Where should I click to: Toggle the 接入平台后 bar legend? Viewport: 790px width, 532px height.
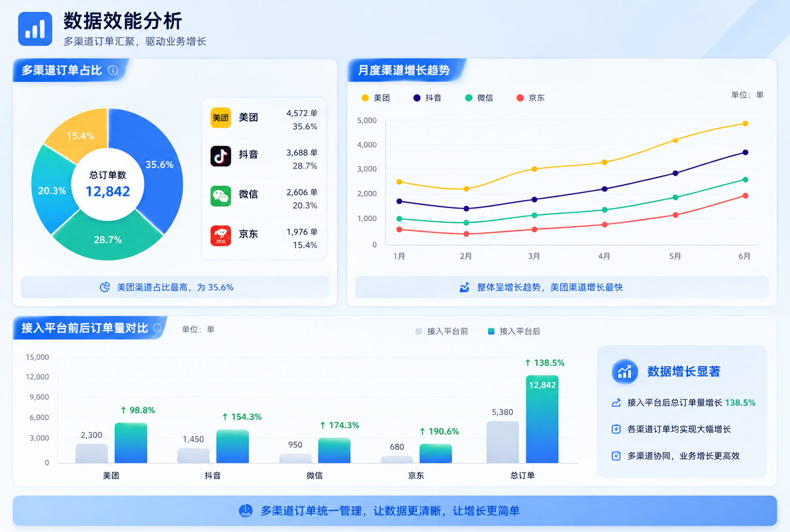point(514,331)
